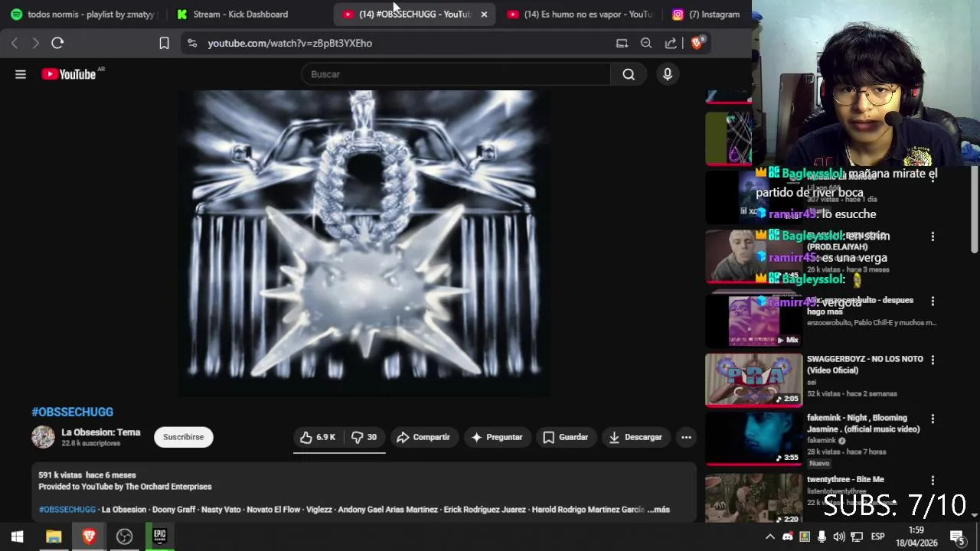
Task: Open options for the Mix recommendation
Action: tap(933, 302)
